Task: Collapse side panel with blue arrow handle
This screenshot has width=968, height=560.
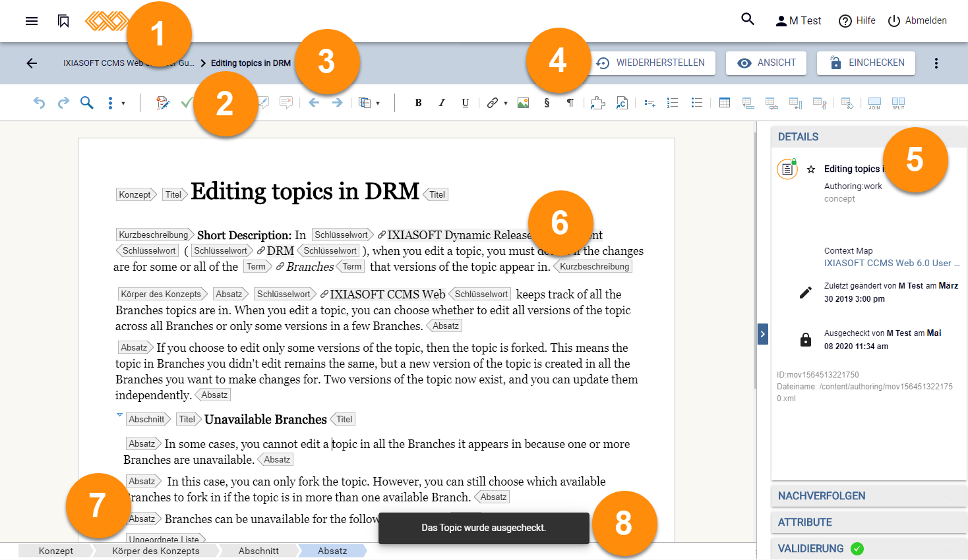Action: (x=762, y=334)
